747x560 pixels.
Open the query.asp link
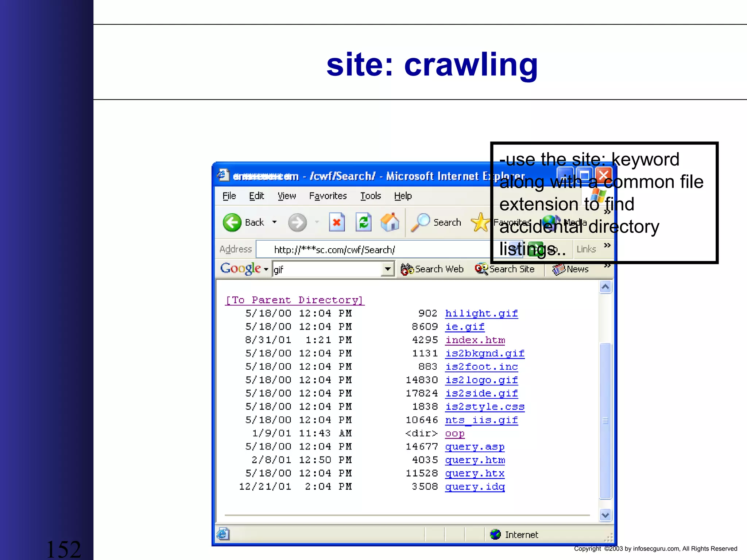(x=475, y=447)
